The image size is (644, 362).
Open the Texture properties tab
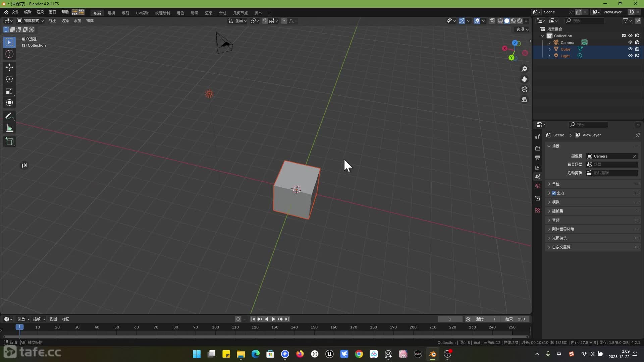(x=538, y=210)
